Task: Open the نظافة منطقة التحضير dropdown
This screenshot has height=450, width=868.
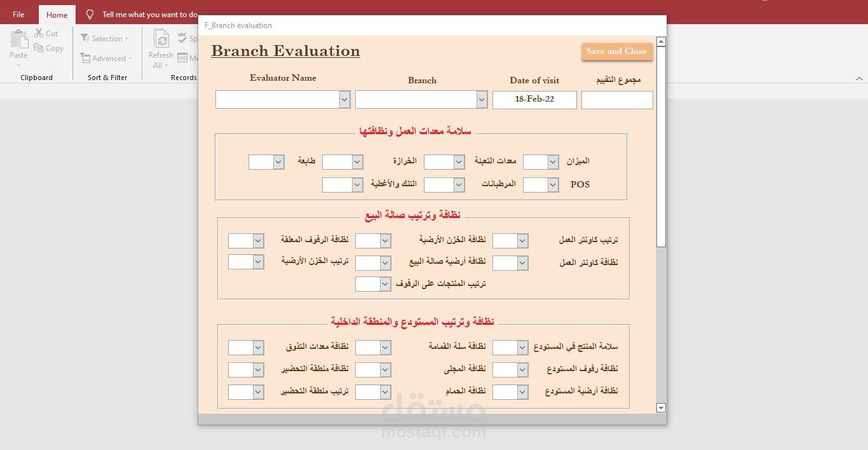Action: pyautogui.click(x=258, y=370)
